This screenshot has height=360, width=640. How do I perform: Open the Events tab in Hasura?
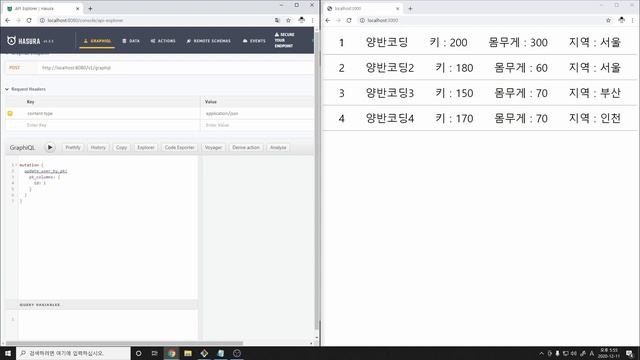coord(254,41)
